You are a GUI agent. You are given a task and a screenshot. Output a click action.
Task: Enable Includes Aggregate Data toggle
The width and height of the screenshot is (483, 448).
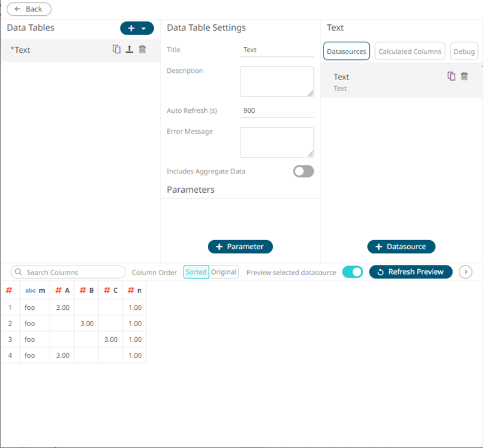pyautogui.click(x=303, y=172)
